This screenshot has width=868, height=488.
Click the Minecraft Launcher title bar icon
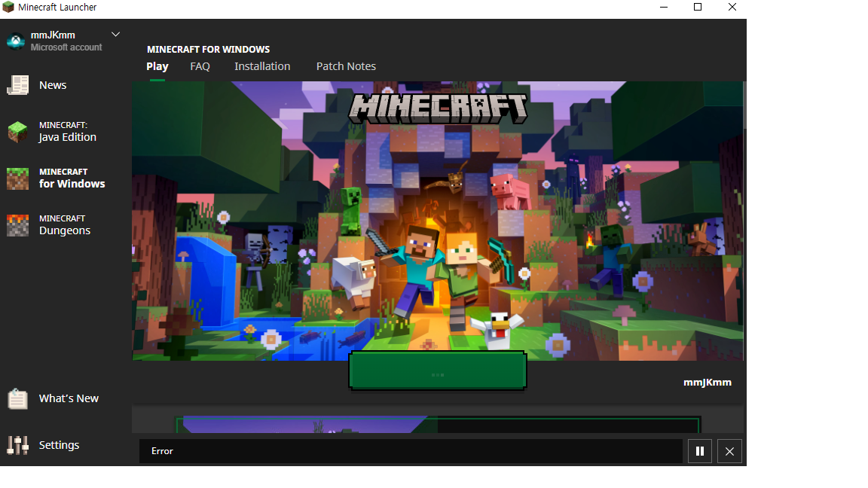tap(8, 8)
